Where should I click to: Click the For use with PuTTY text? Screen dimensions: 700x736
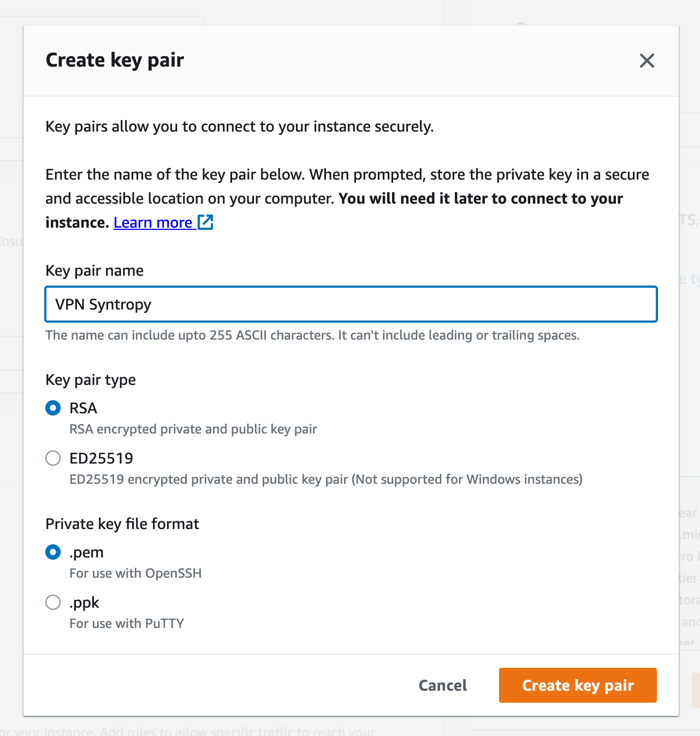point(127,624)
